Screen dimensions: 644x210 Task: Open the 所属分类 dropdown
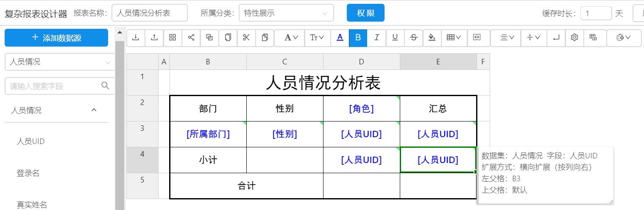286,13
